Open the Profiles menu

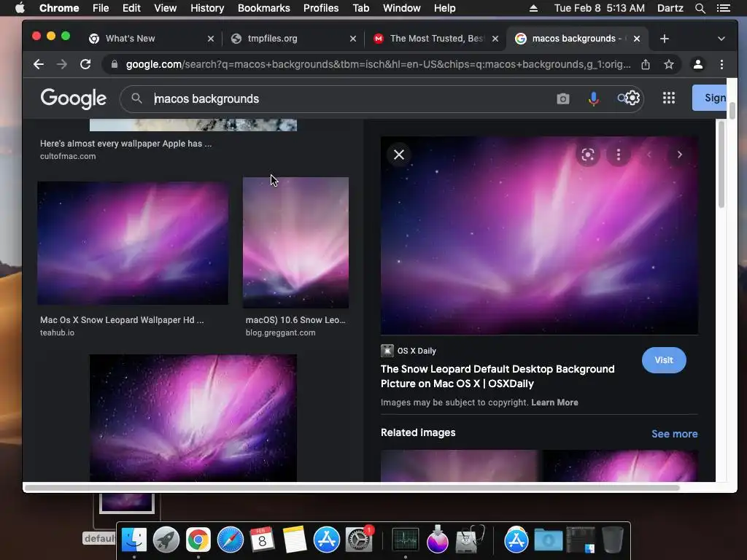pos(321,8)
